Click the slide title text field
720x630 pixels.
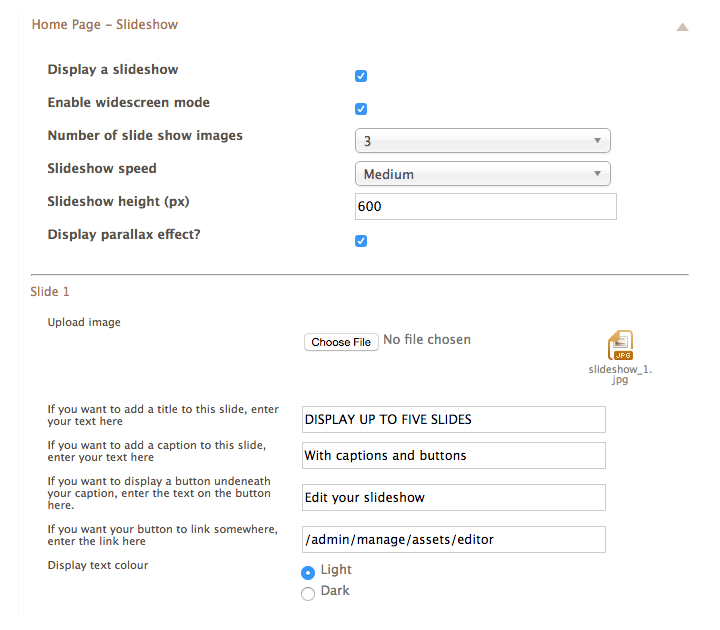(x=454, y=419)
